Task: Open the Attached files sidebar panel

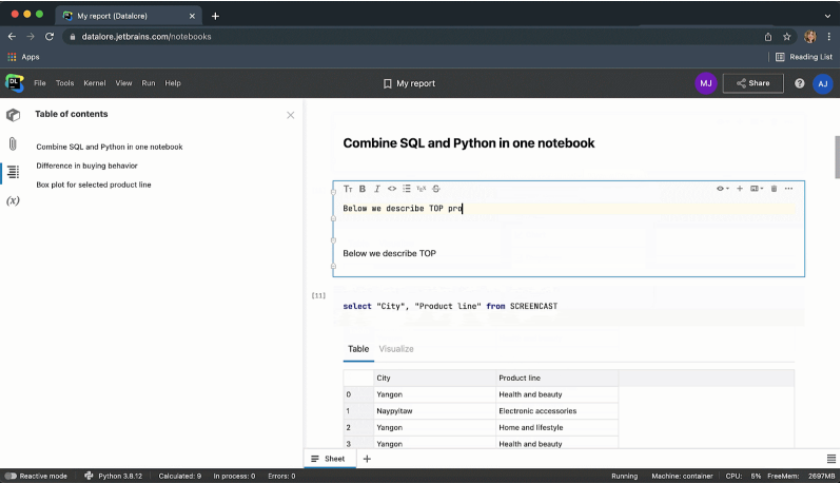Action: tap(13, 143)
